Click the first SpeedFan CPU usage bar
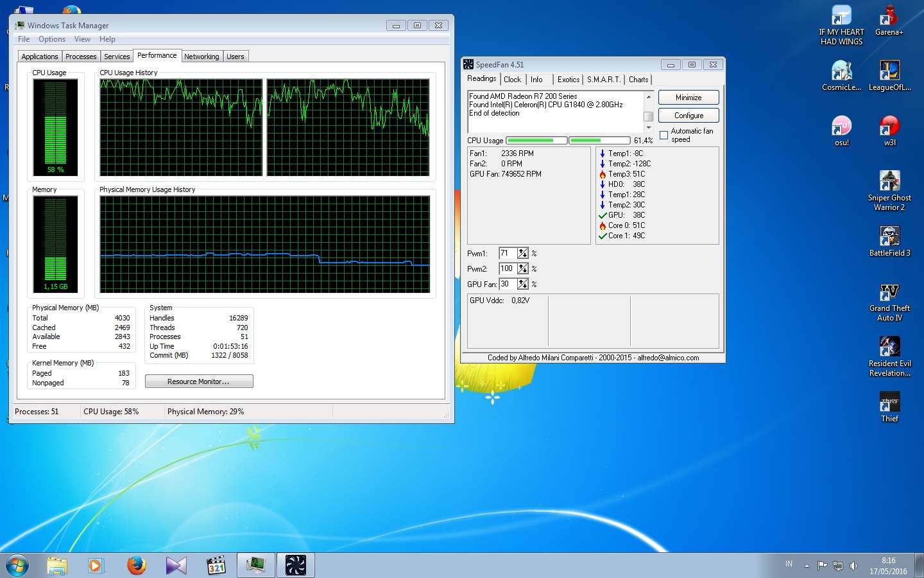The width and height of the screenshot is (924, 578). point(536,140)
